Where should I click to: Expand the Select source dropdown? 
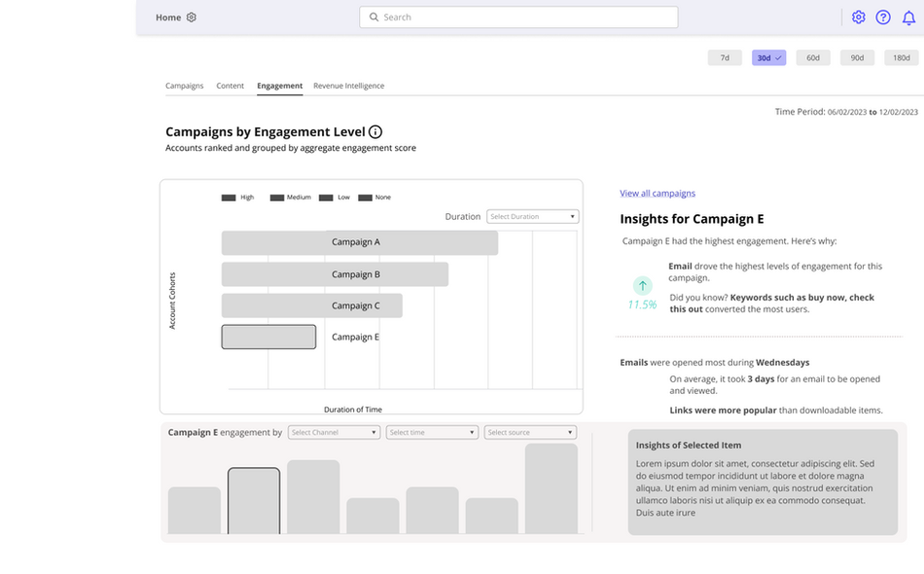(530, 432)
